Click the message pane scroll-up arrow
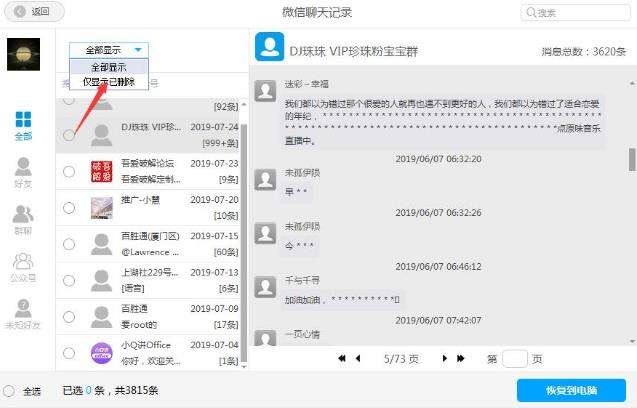 pos(632,83)
